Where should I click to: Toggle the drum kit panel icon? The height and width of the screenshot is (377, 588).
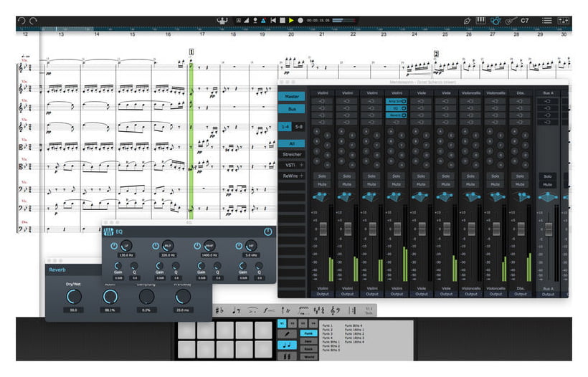click(x=495, y=21)
